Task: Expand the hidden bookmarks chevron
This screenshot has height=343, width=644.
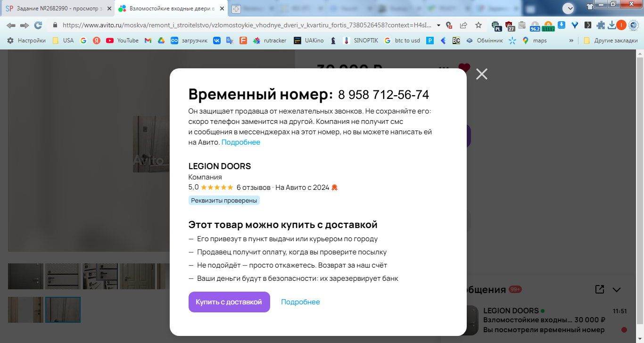Action: pos(571,41)
